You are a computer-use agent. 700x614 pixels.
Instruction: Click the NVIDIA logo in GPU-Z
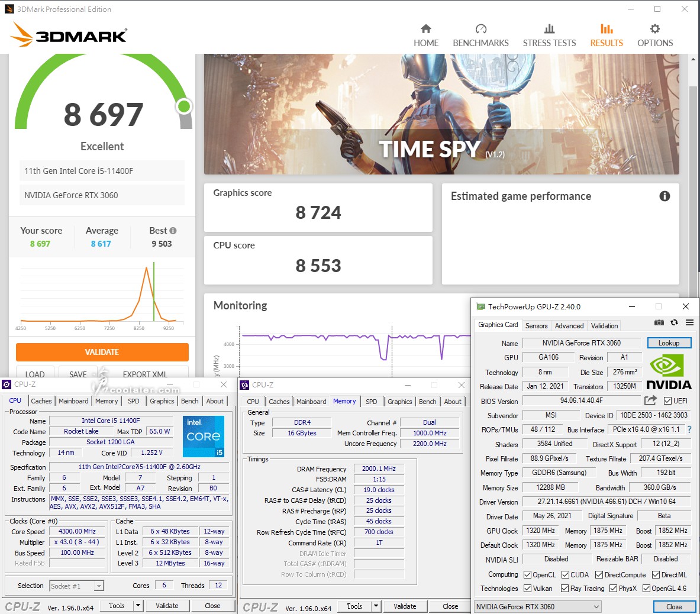pyautogui.click(x=668, y=371)
